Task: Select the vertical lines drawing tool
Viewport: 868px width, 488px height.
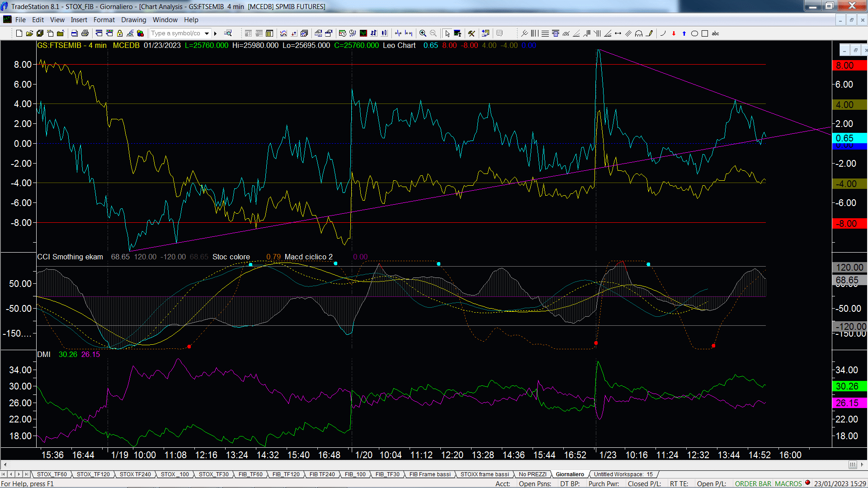Action: (534, 33)
